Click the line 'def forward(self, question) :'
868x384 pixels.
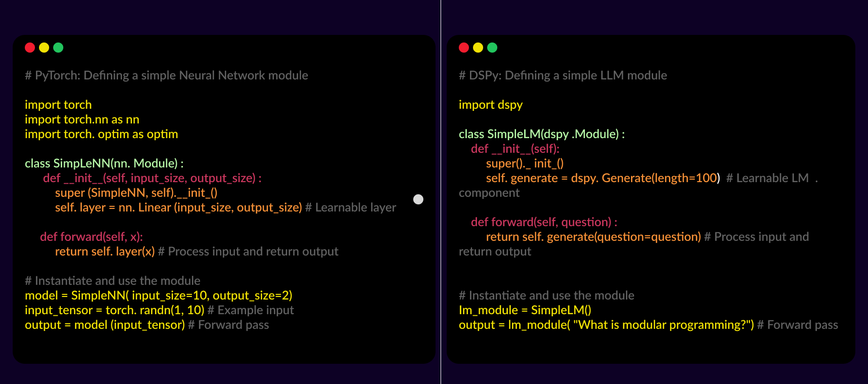coord(544,222)
